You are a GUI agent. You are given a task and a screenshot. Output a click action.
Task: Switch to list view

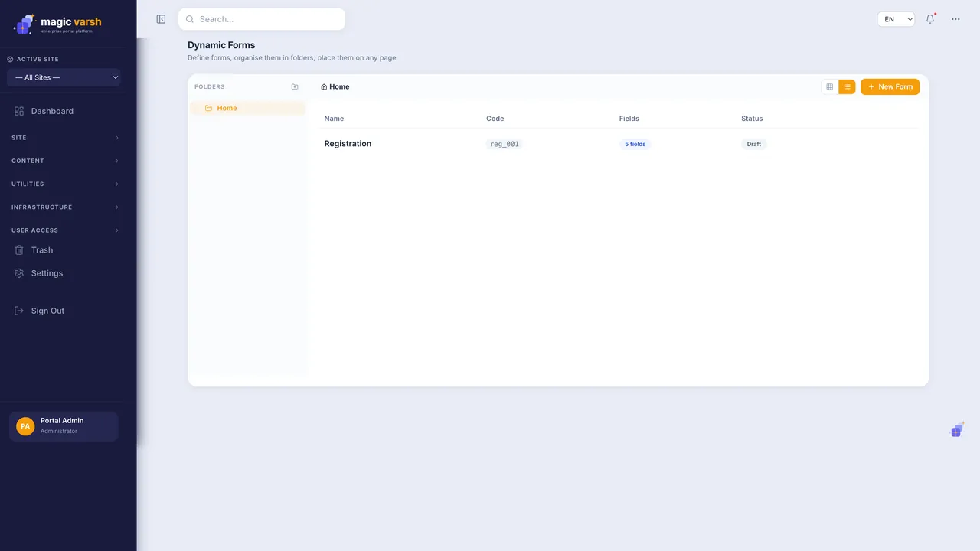click(x=847, y=87)
